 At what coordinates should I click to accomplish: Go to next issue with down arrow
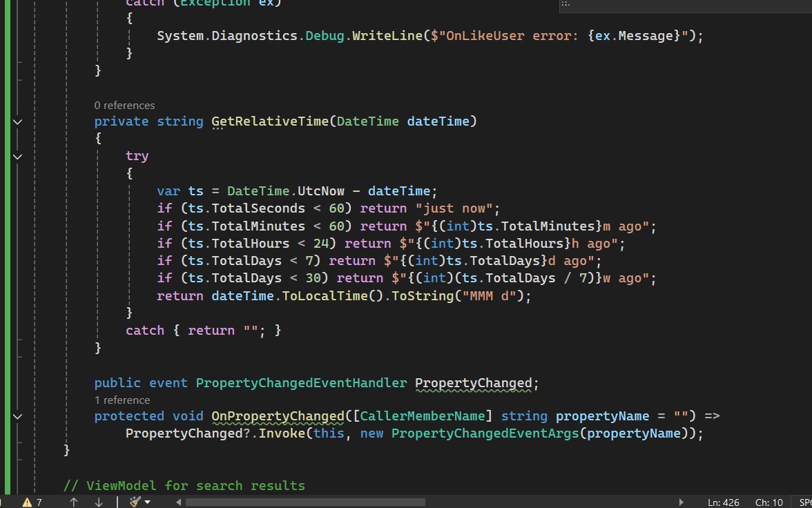[98, 502]
